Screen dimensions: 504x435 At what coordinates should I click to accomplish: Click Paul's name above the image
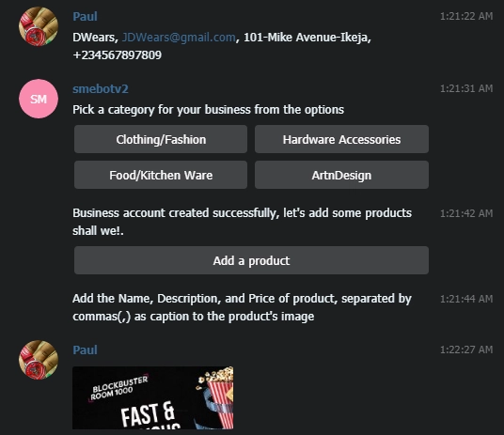(x=85, y=350)
